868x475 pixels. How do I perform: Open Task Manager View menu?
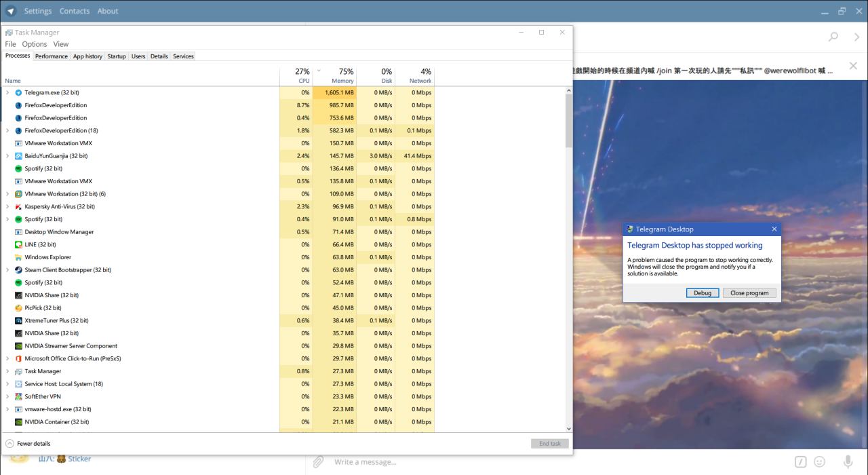click(x=61, y=44)
